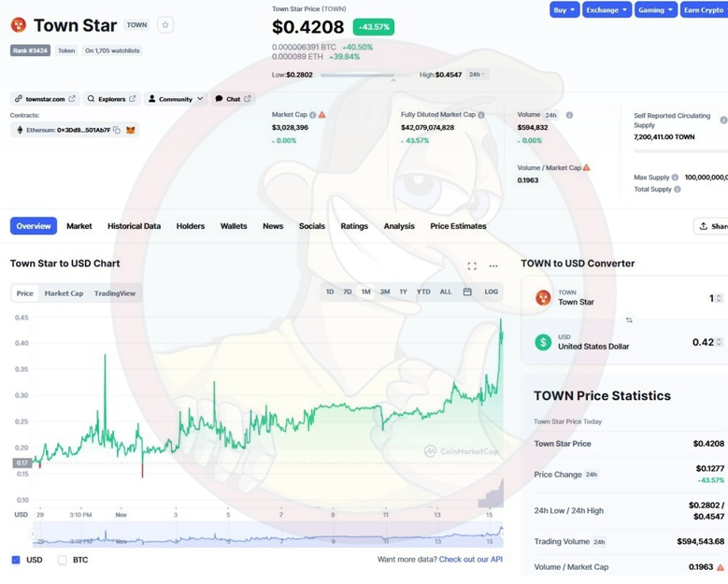The image size is (728, 584).
Task: Show Max Supply info icon
Action: 675,178
